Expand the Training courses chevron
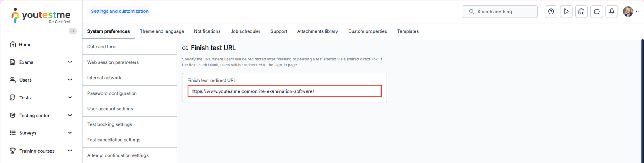The image size is (644, 163). 70,151
